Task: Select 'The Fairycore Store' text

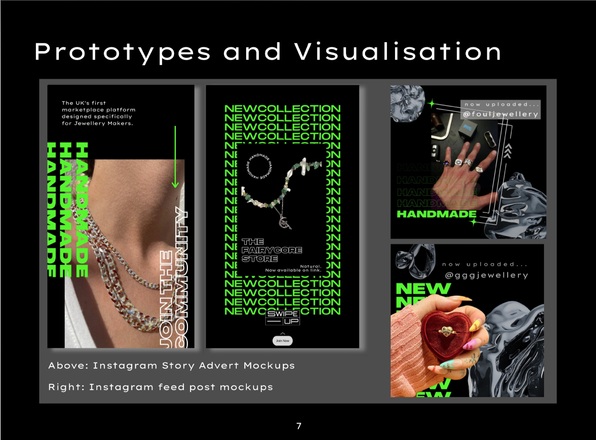Action: pyautogui.click(x=272, y=250)
